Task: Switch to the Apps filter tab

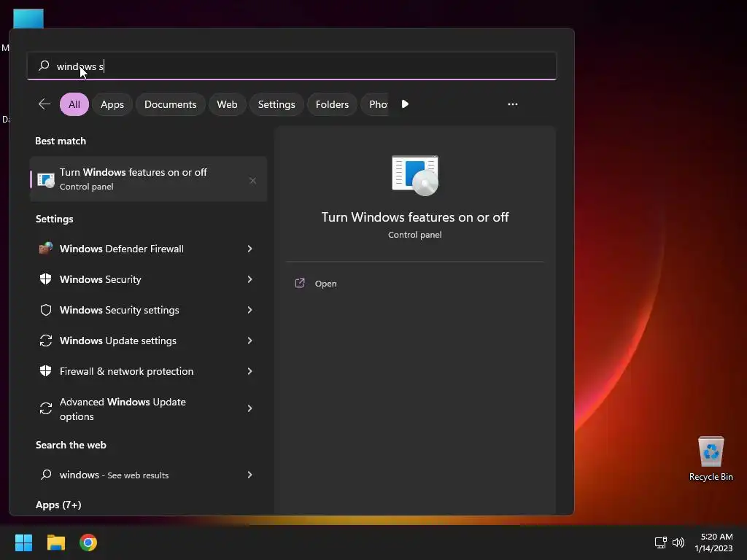Action: pos(112,104)
